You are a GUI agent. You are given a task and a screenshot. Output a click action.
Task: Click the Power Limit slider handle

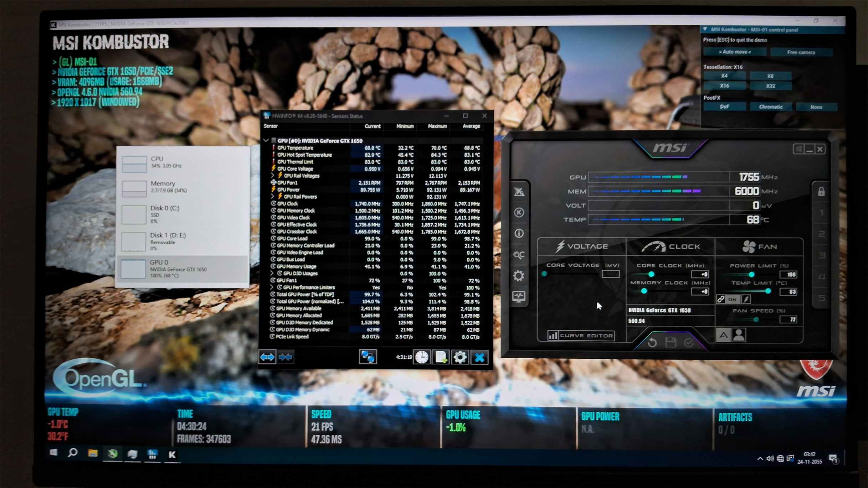(751, 275)
